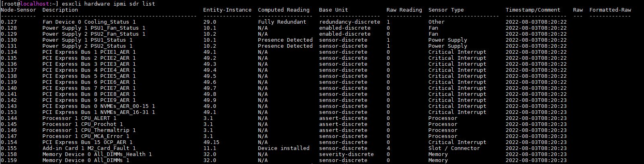Click the Entity-Instance column header

[x=228, y=10]
